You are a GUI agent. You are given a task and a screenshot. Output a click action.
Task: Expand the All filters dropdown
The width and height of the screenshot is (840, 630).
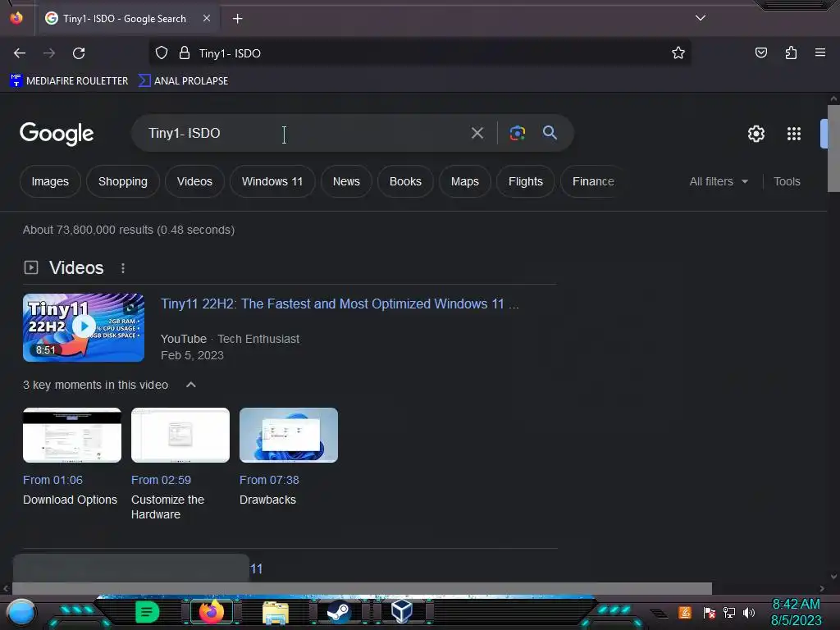coord(719,181)
